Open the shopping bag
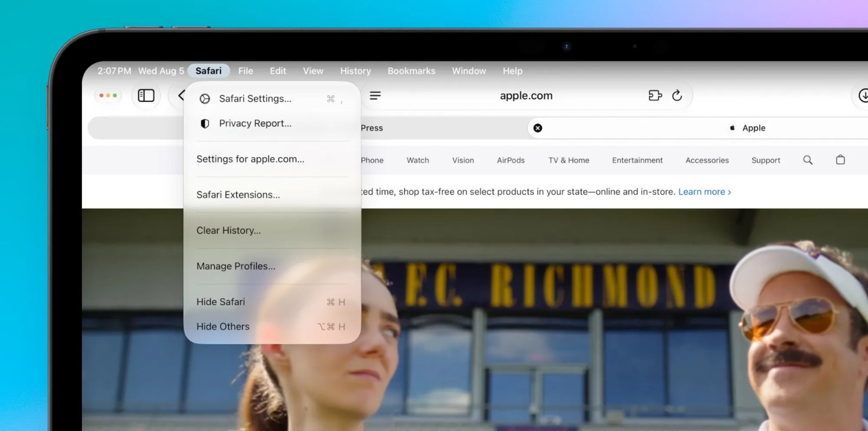868x431 pixels. click(840, 160)
